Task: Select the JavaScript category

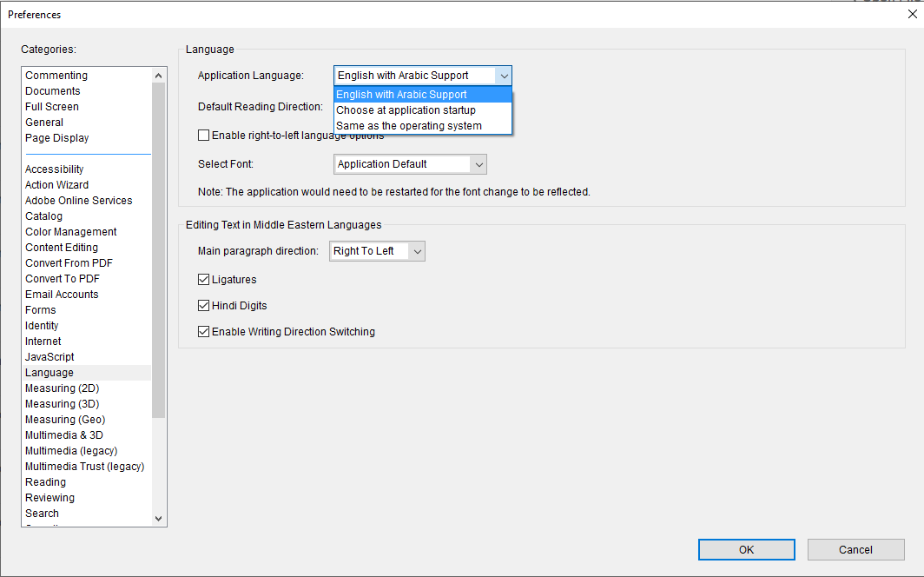Action: [49, 356]
